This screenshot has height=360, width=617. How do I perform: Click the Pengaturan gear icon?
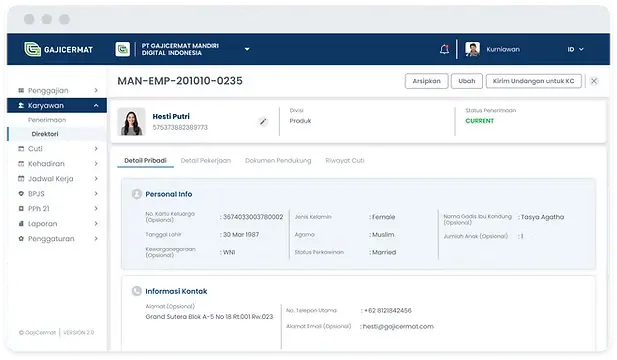(21, 238)
